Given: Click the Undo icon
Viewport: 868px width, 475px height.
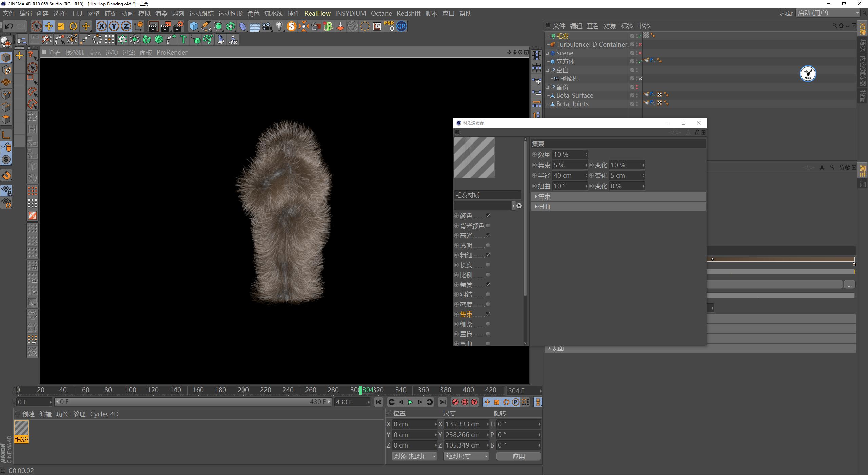Looking at the screenshot, I should click(x=9, y=26).
